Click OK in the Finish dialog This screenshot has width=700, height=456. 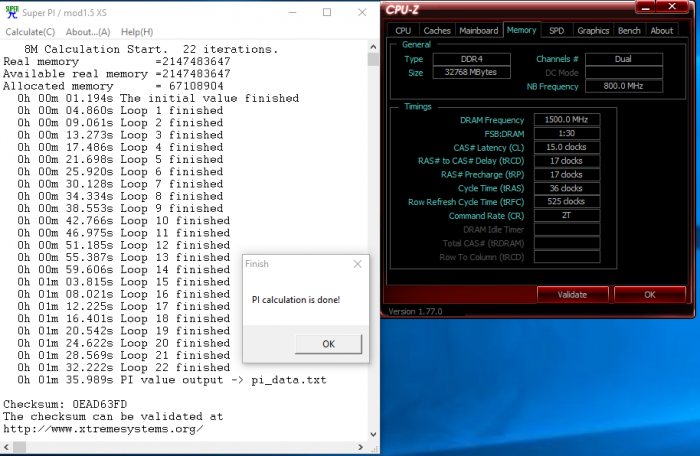[x=329, y=344]
